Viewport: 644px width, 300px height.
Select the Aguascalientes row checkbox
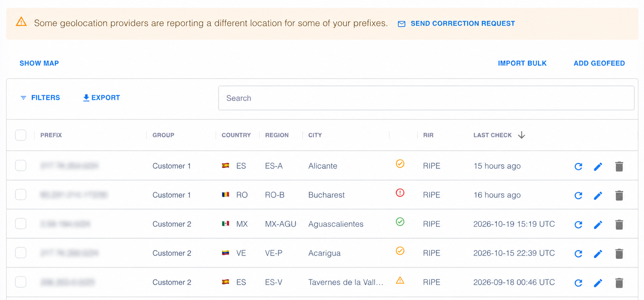tap(21, 224)
